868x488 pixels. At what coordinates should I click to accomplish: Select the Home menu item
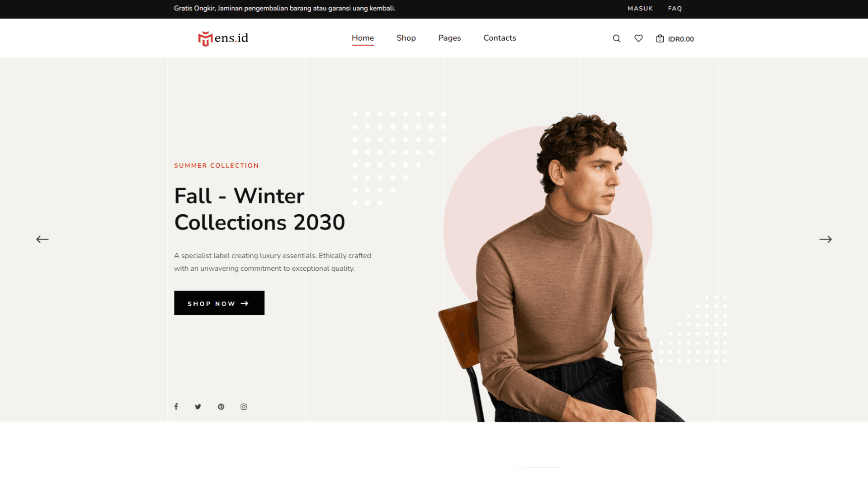pyautogui.click(x=363, y=38)
